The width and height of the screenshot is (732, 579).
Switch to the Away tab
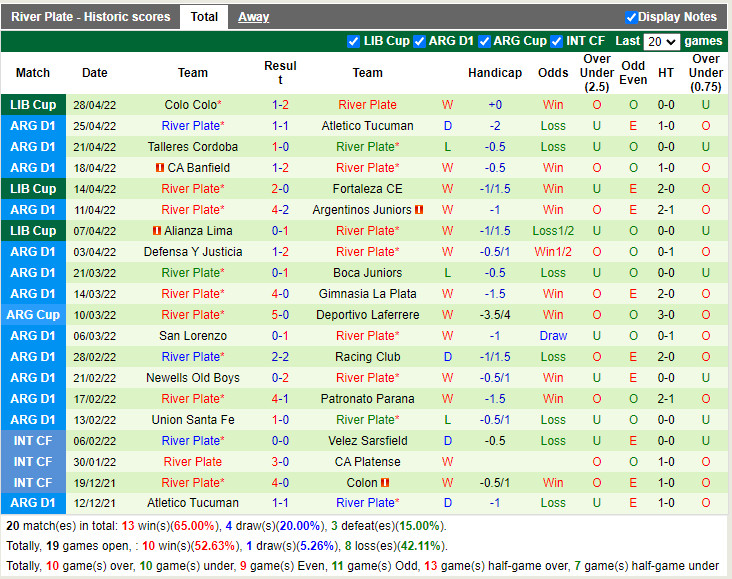tap(253, 17)
